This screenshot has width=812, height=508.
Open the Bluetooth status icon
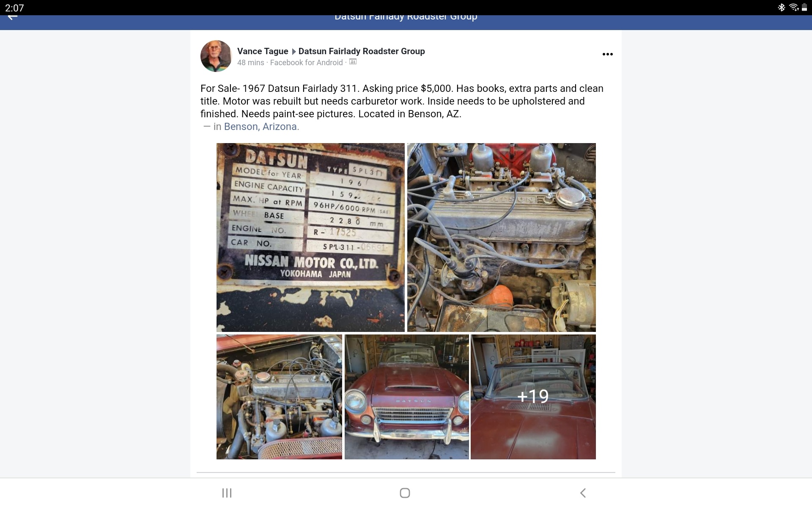[x=781, y=8]
